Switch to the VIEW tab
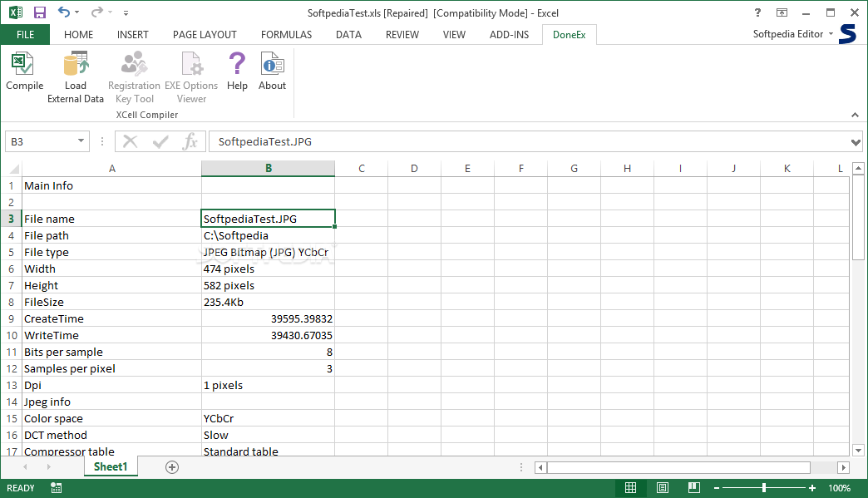 tap(454, 34)
